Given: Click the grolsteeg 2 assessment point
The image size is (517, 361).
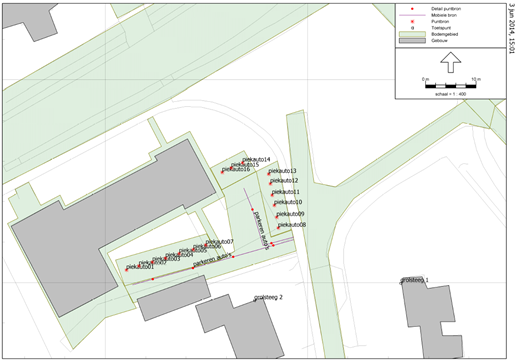Looking at the screenshot, I should click(x=255, y=300).
